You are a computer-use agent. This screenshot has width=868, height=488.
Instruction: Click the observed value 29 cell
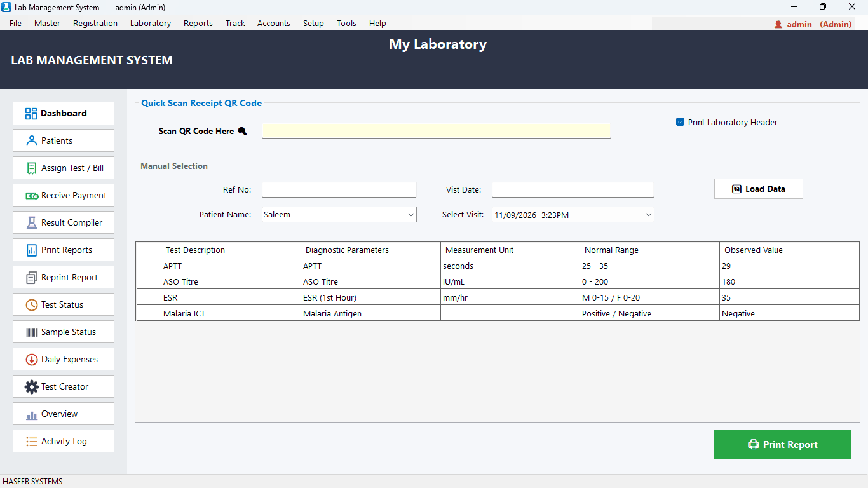point(789,266)
